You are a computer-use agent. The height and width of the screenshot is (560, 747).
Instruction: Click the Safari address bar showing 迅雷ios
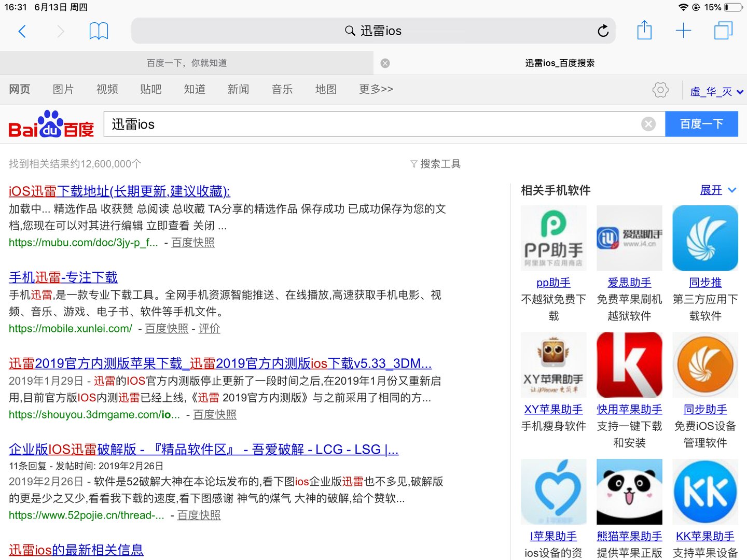click(x=372, y=31)
